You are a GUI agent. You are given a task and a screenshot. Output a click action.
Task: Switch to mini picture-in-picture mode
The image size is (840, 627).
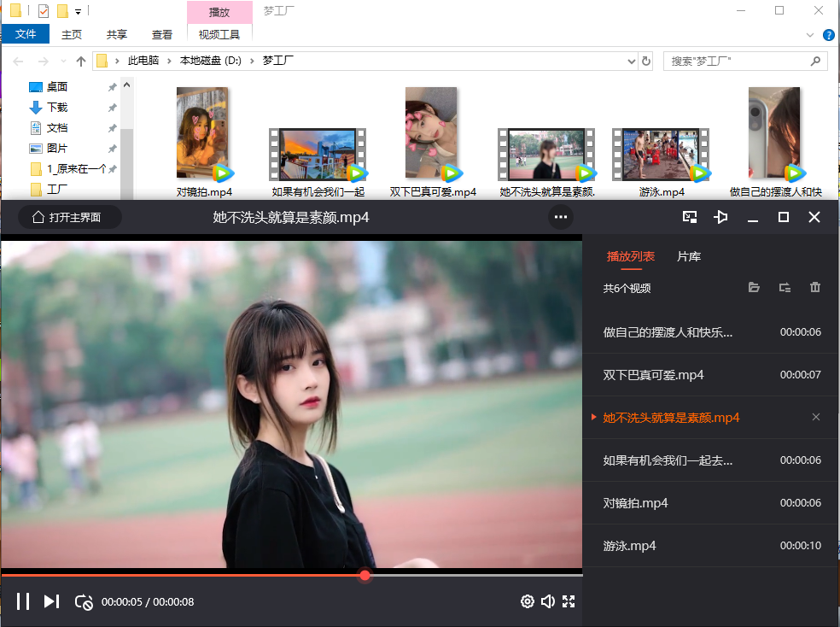690,217
